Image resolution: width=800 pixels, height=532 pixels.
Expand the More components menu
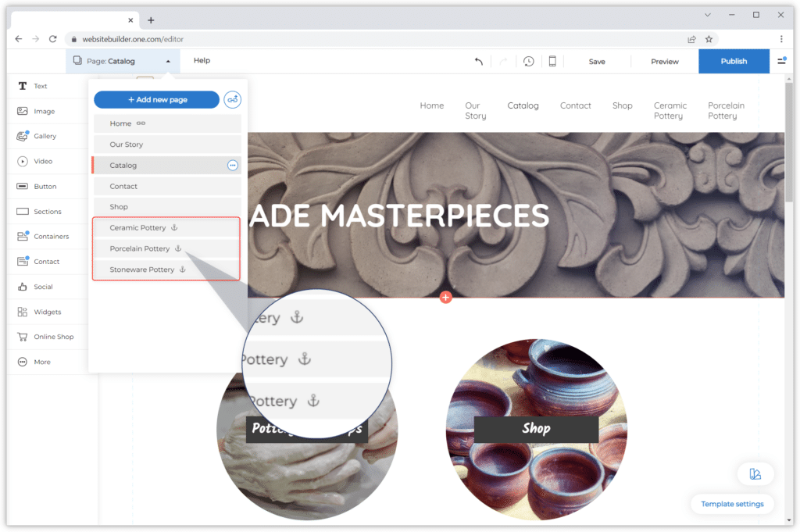point(23,362)
